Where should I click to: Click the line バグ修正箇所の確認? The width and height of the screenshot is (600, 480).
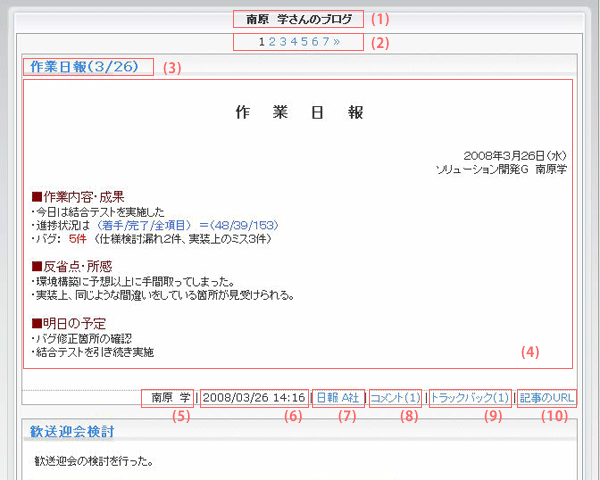pos(82,338)
